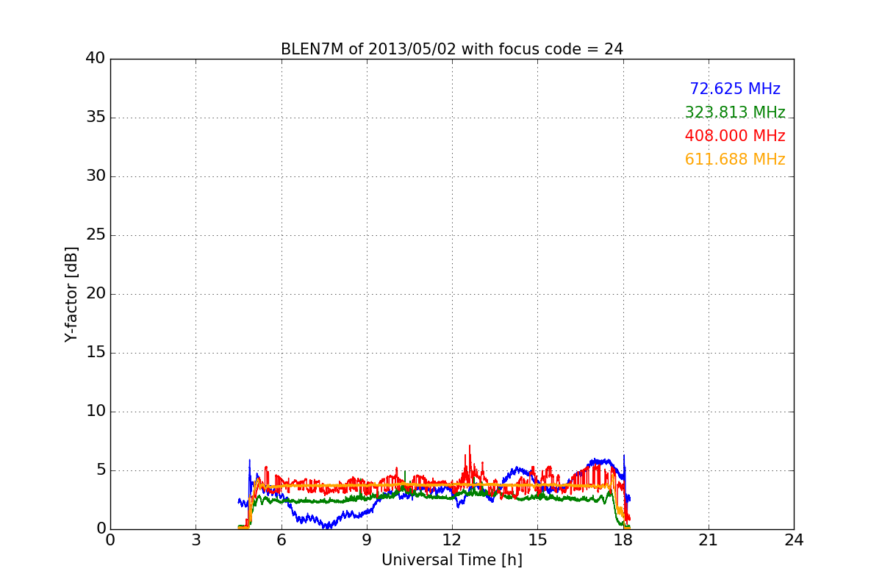This screenshot has width=882, height=588.
Task: Click the x-axis tick label '21'
Action: coord(709,539)
